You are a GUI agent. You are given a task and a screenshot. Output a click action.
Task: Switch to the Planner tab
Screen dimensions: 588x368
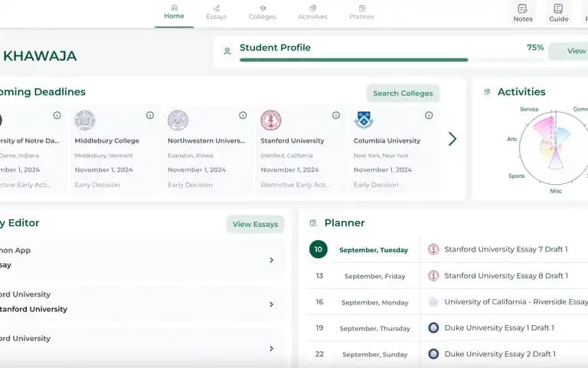pos(362,12)
